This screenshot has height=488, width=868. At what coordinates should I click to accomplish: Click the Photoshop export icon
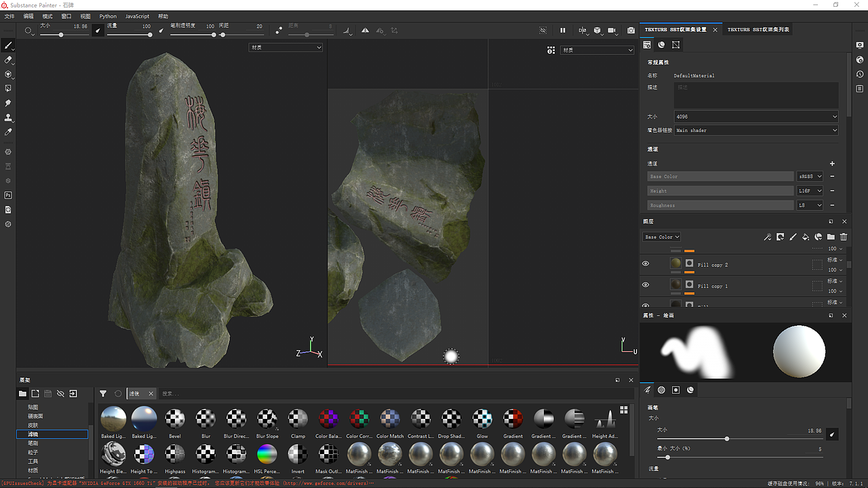[8, 195]
